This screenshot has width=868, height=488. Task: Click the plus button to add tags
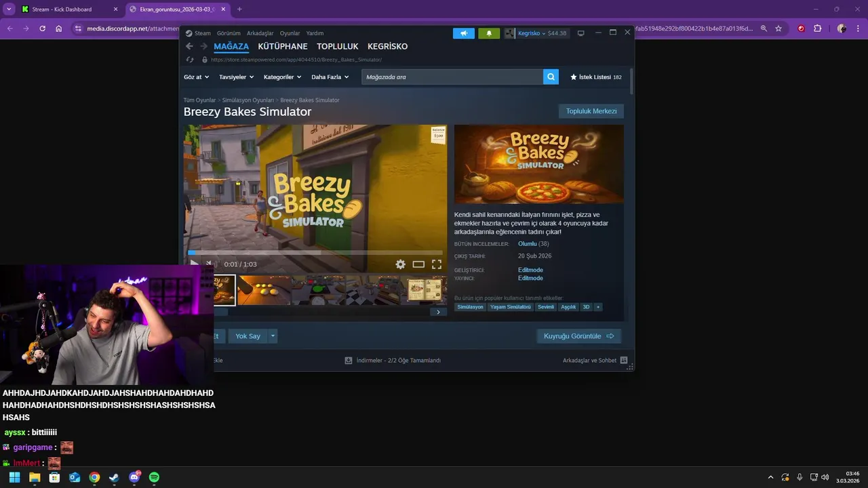[x=597, y=307]
